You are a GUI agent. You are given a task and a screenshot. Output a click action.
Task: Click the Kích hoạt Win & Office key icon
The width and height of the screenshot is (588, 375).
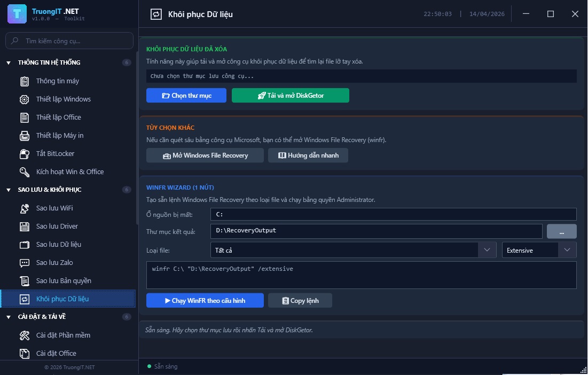click(x=25, y=172)
